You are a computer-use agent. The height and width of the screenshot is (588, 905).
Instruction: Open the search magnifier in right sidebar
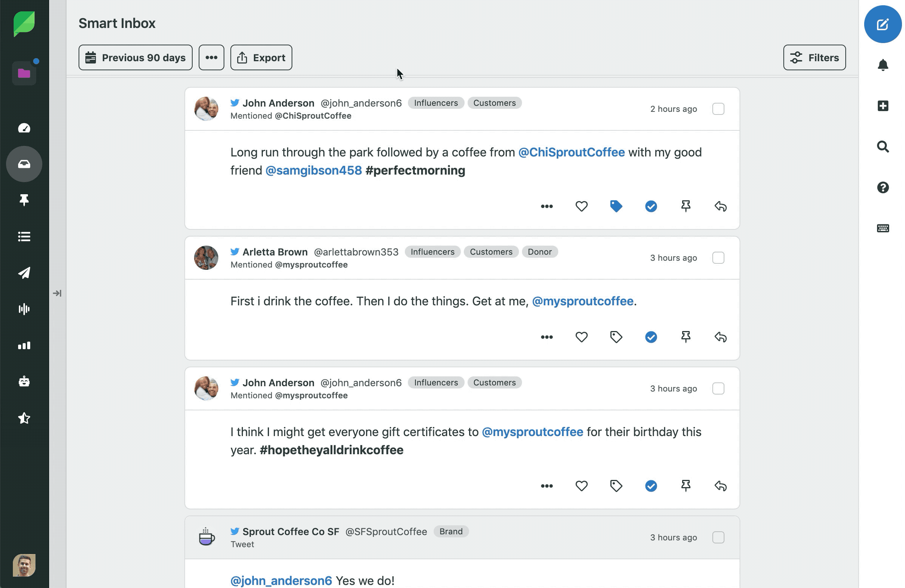[883, 146]
